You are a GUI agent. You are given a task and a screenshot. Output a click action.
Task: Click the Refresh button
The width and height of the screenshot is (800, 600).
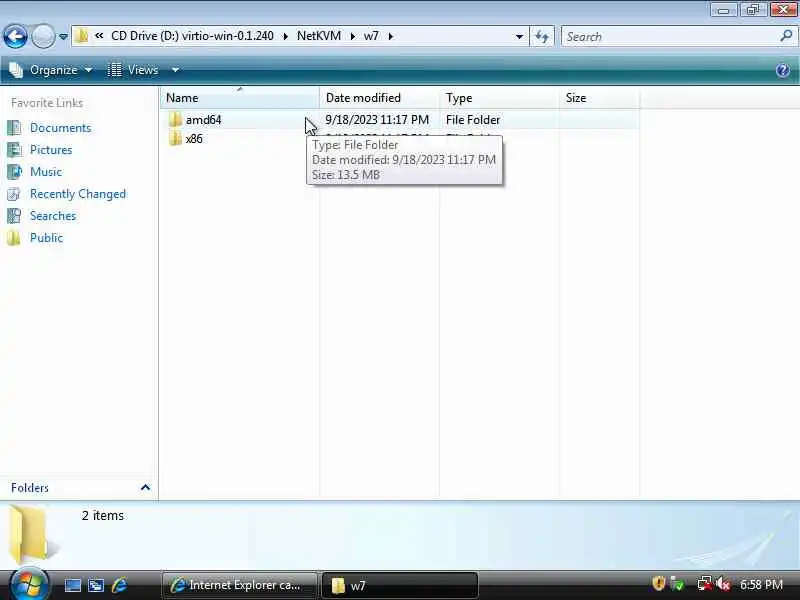click(x=542, y=37)
